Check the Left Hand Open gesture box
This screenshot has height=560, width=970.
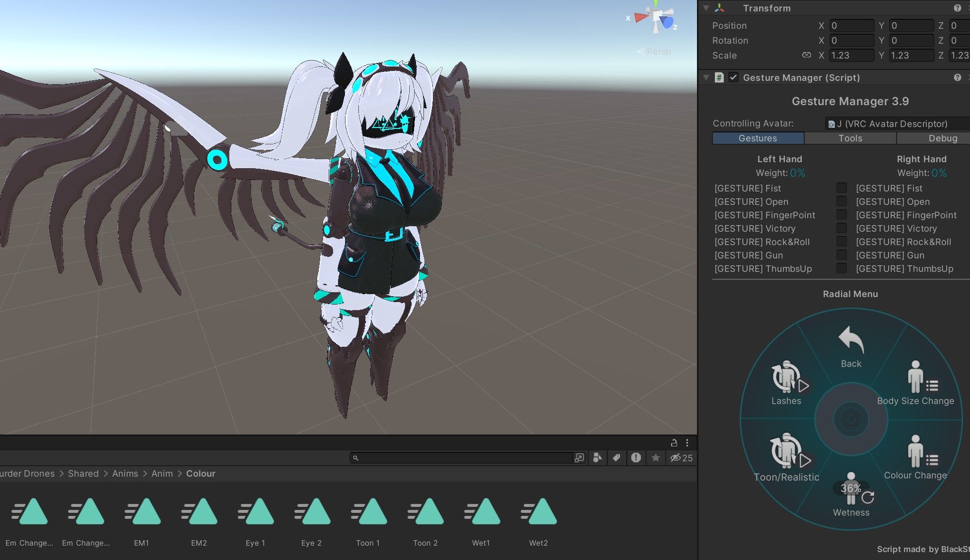pos(841,201)
